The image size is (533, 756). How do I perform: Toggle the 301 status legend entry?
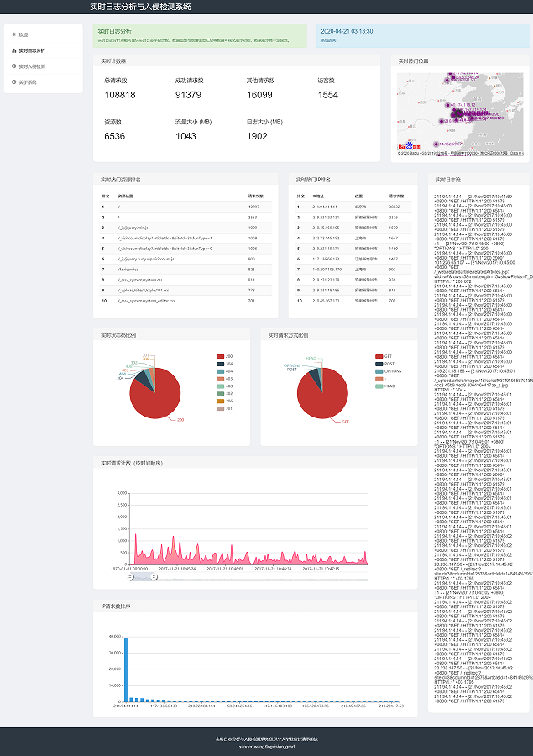(225, 408)
